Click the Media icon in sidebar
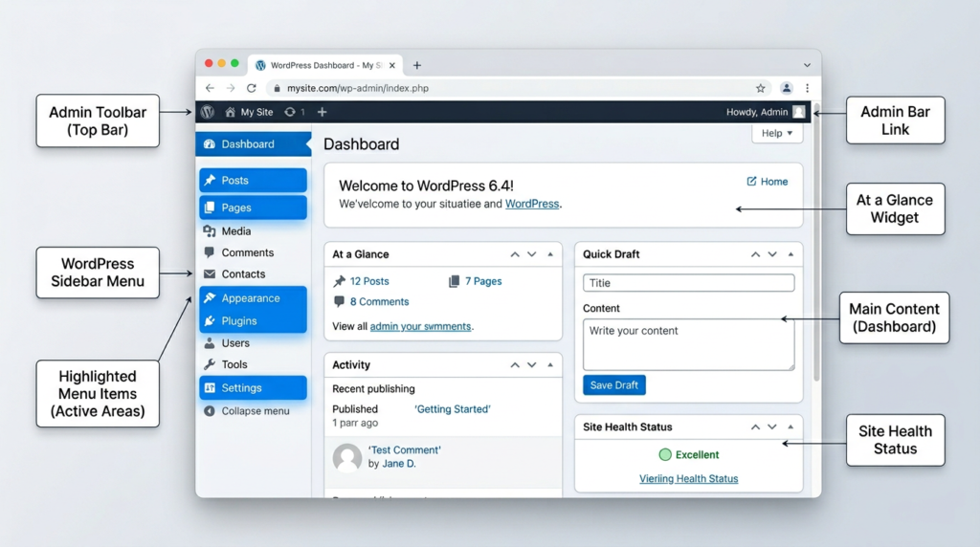 (x=210, y=231)
